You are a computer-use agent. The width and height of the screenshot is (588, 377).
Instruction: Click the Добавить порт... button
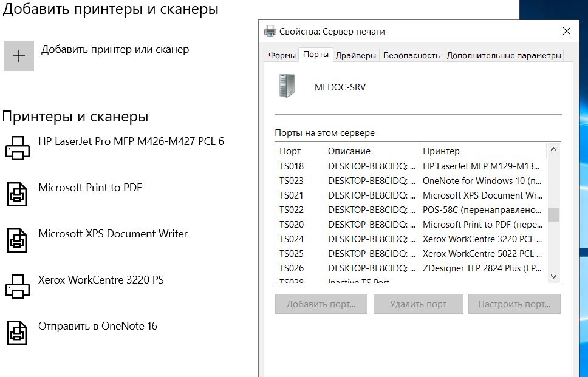click(x=321, y=304)
